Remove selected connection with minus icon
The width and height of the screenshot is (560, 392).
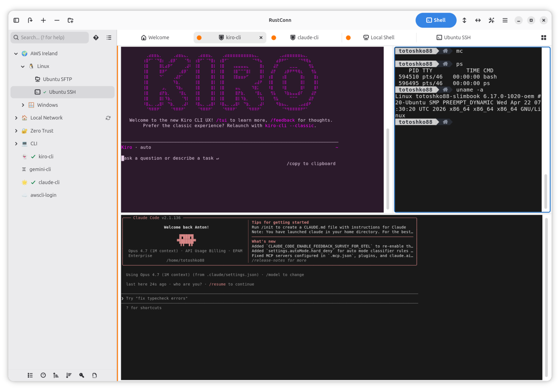57,20
